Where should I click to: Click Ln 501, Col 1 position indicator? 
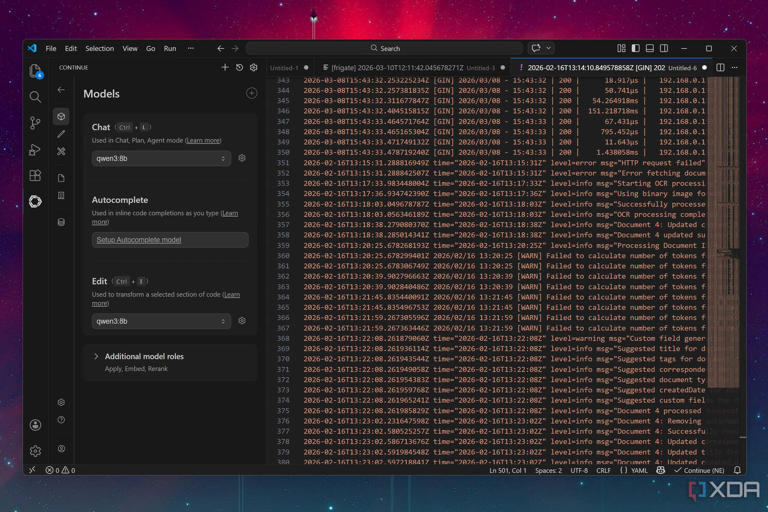coord(507,470)
